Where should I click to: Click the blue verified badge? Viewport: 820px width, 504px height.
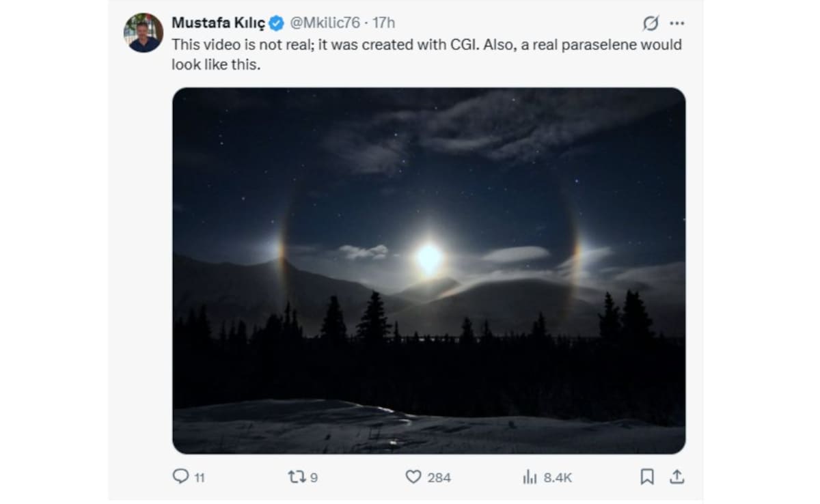277,23
